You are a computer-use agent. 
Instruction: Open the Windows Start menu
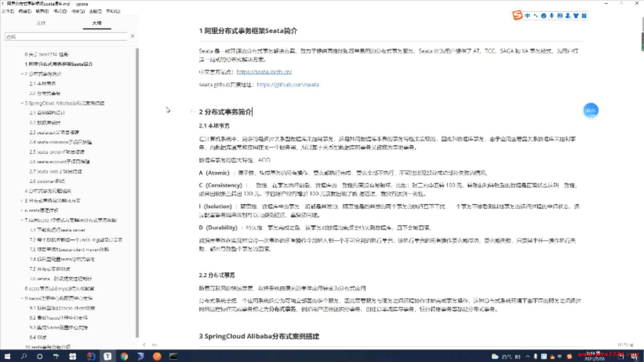[x=7, y=356]
